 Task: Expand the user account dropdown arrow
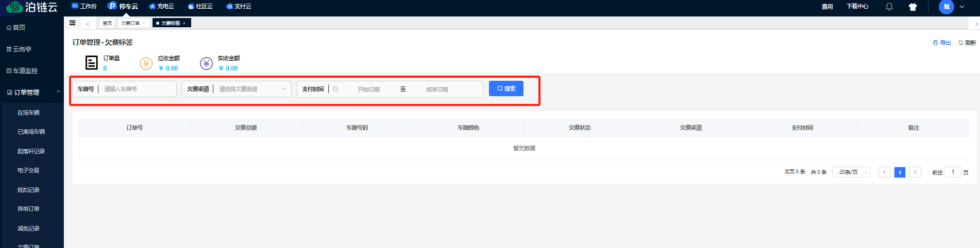pyautogui.click(x=962, y=7)
